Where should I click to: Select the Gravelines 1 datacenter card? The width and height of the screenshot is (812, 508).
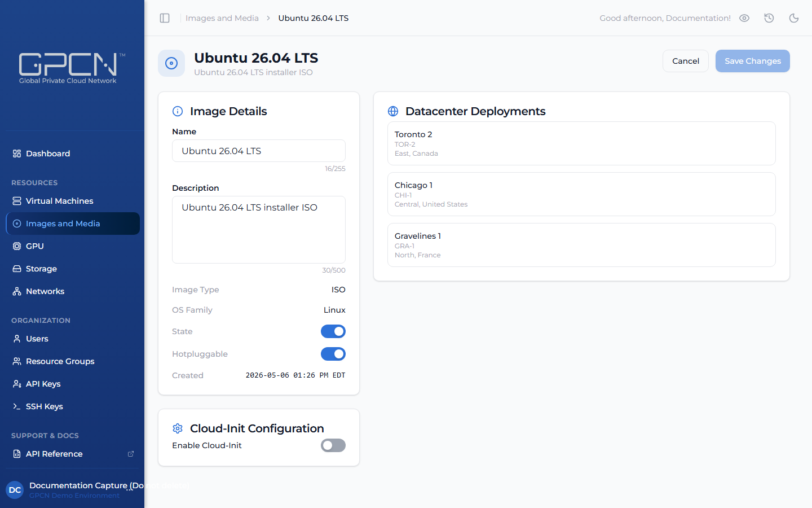click(x=581, y=245)
